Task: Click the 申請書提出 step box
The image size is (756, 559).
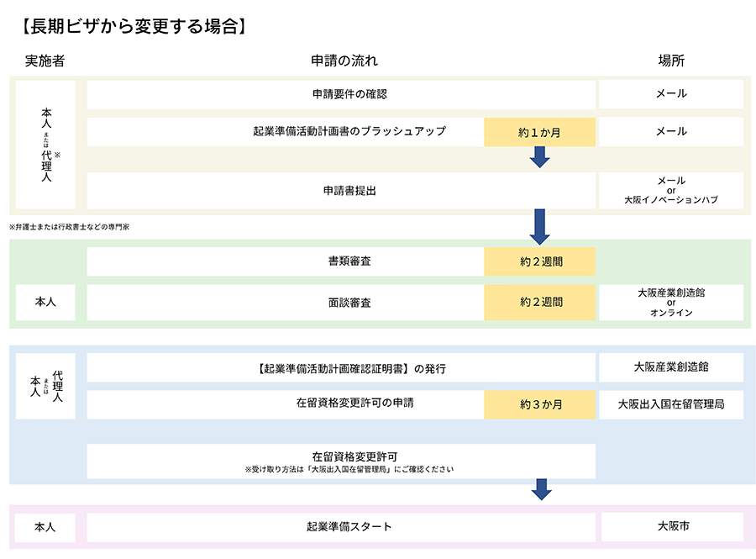Action: [341, 191]
